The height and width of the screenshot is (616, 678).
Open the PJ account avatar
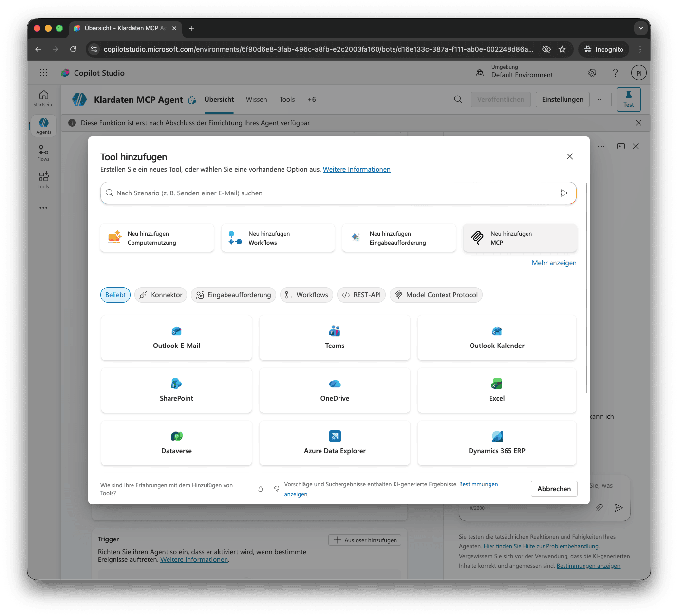click(x=639, y=73)
